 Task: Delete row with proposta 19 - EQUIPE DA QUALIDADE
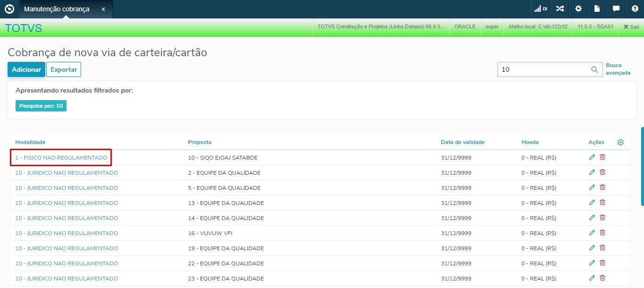tap(602, 248)
